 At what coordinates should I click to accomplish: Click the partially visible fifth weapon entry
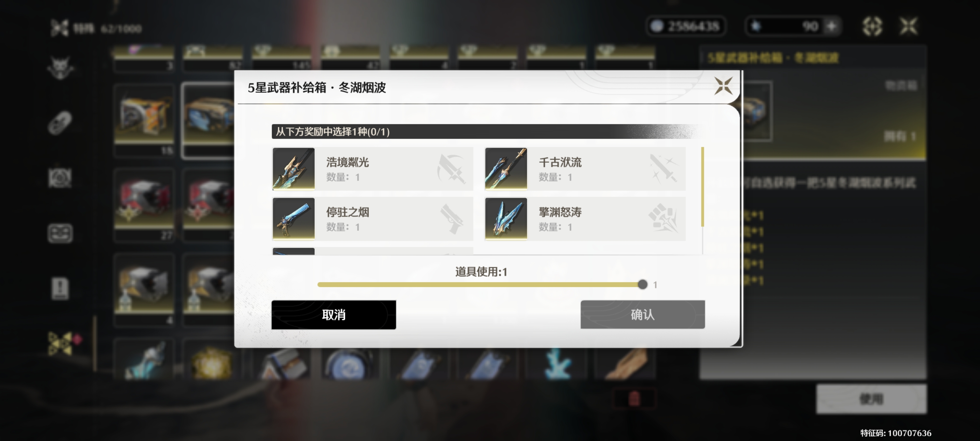click(373, 251)
